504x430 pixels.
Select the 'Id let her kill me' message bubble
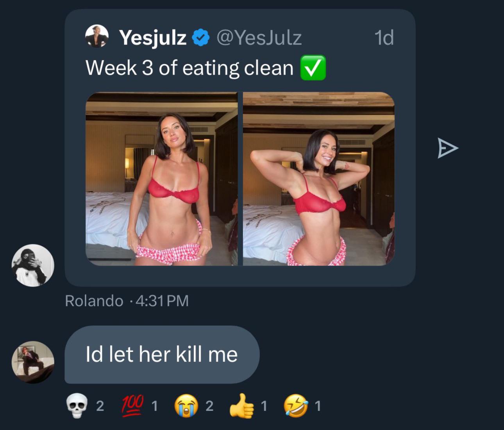162,355
